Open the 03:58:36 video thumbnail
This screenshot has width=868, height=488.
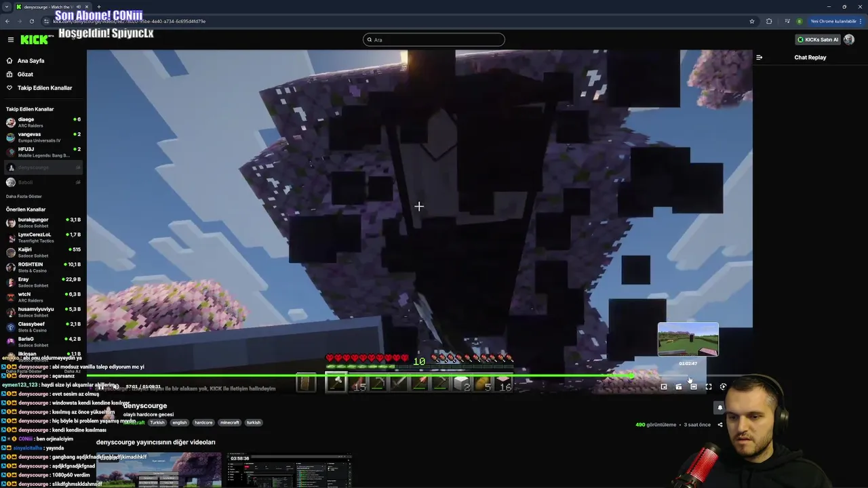[290, 470]
